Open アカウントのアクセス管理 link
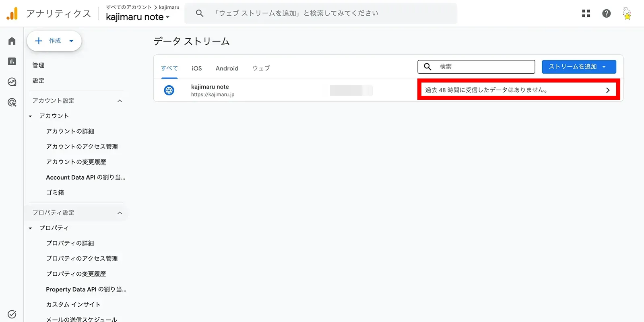The image size is (644, 322). point(82,147)
